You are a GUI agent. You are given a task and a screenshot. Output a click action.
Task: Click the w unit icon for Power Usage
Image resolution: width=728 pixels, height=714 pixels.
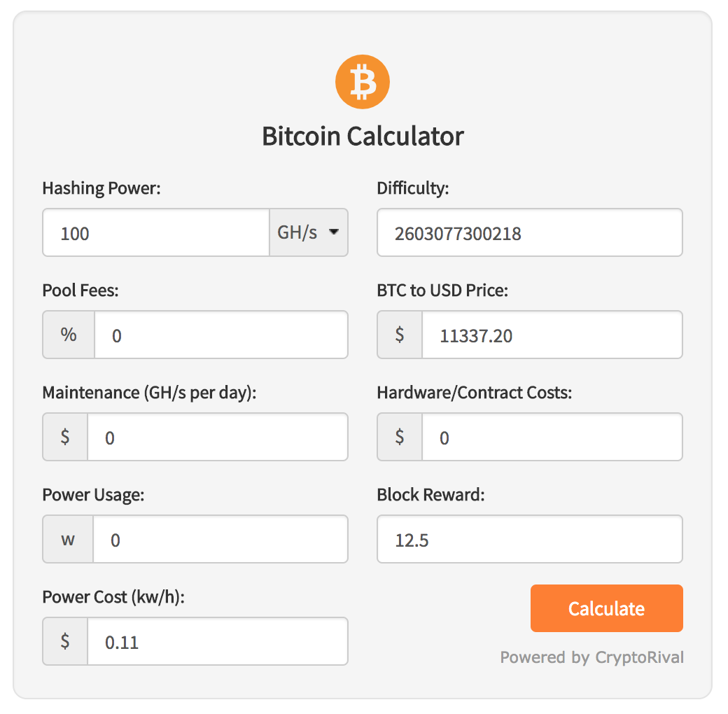tap(68, 539)
